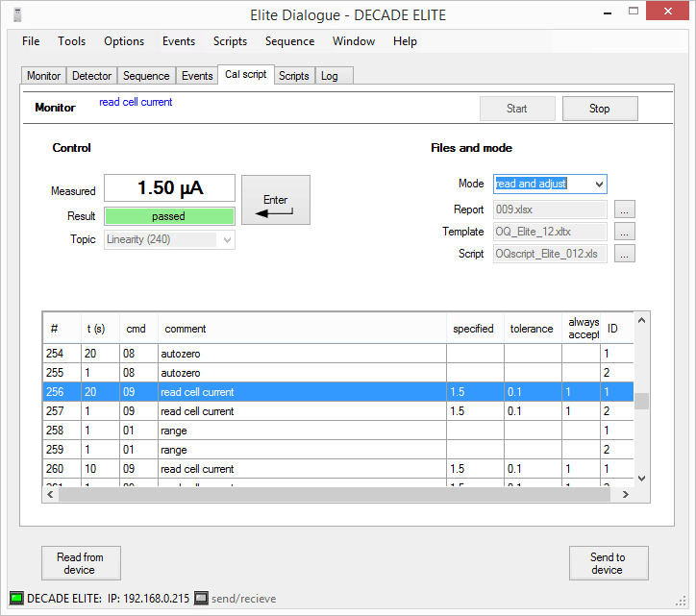696x616 pixels.
Task: Browse for Report file with ellipsis button
Action: tap(625, 209)
